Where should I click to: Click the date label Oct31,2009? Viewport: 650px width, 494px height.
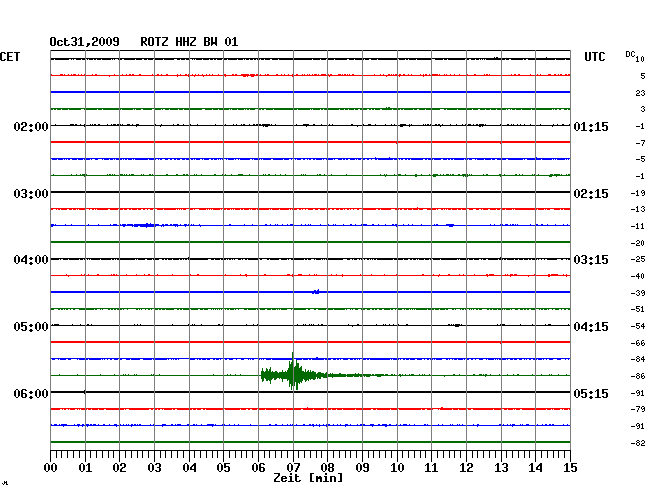click(85, 42)
